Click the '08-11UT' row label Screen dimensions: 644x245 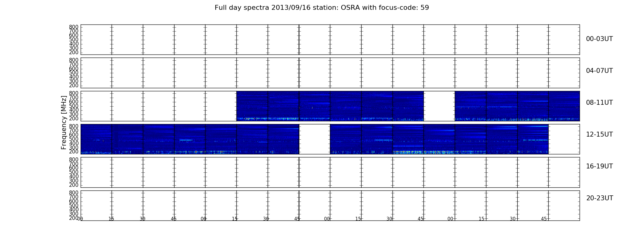(599, 103)
